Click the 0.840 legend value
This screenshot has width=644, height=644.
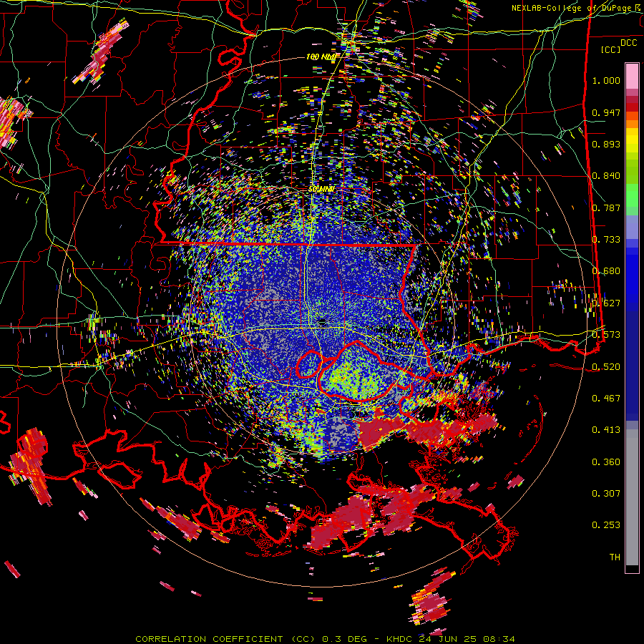606,176
